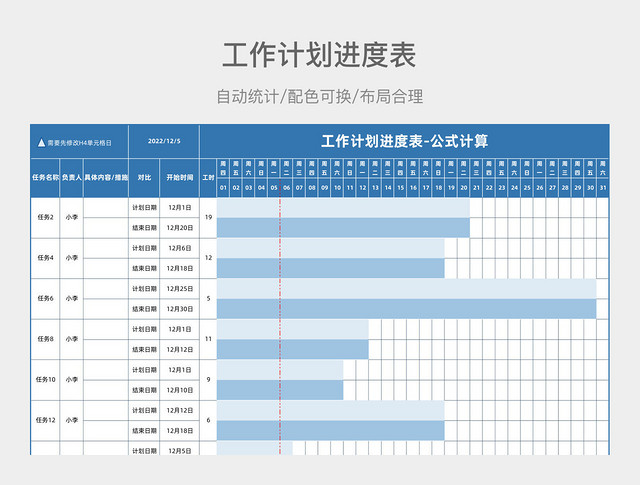The width and height of the screenshot is (640, 485).
Task: Select 任务10 end date 12月10日
Action: 180,390
